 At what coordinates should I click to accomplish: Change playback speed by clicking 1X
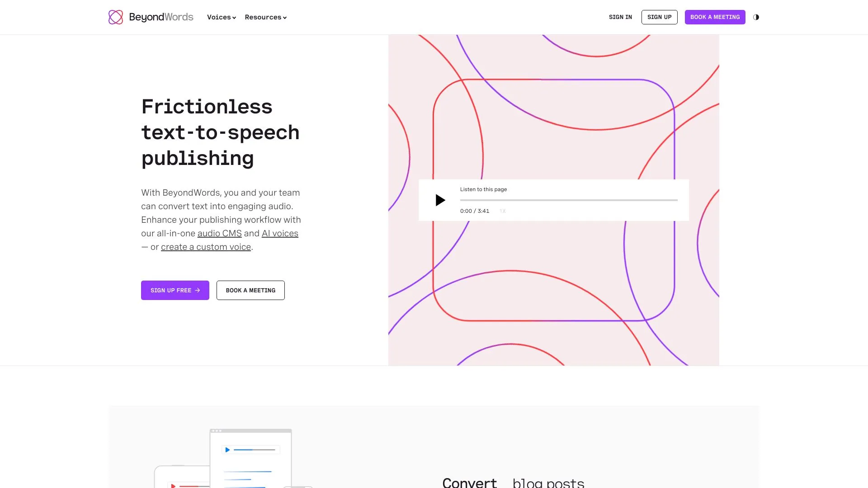coord(502,211)
